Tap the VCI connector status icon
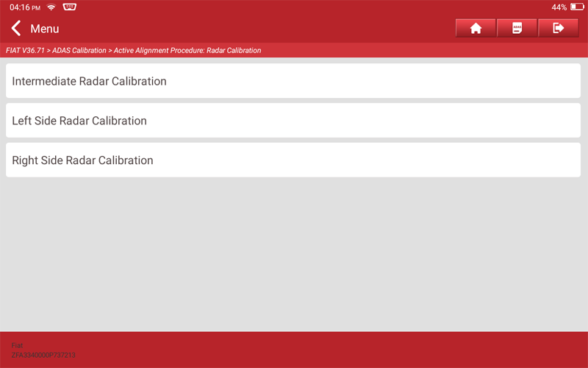 [70, 7]
